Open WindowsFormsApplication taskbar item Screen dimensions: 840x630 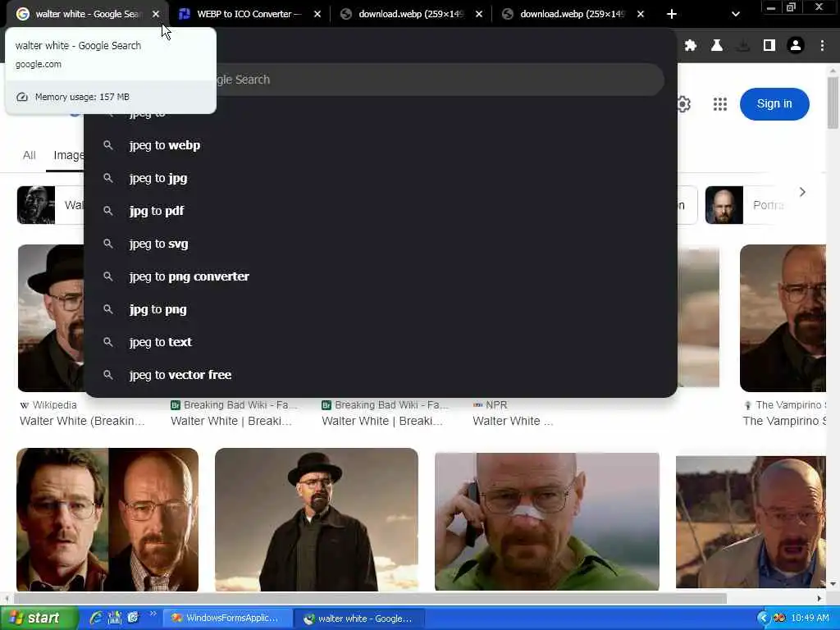[226, 619]
